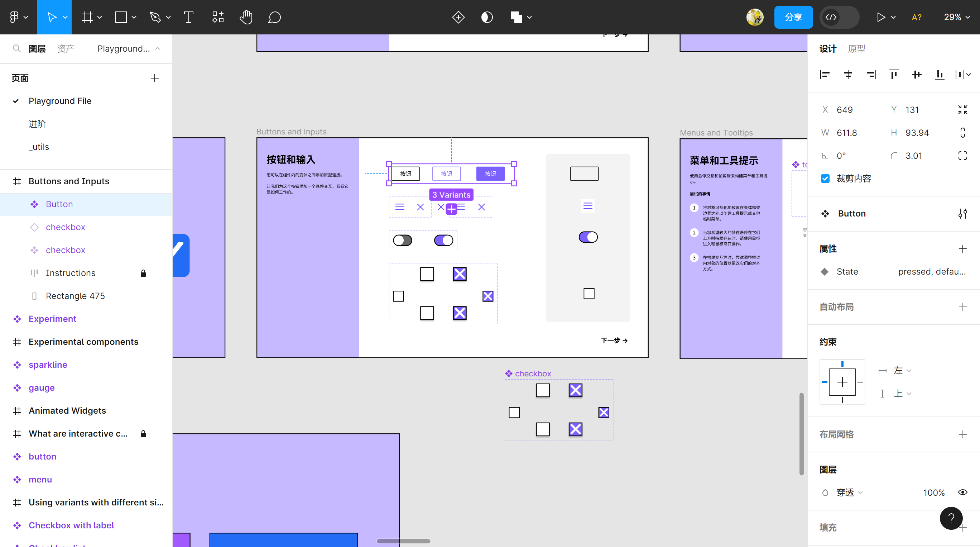The height and width of the screenshot is (547, 980).
Task: Add a new page with plus button
Action: click(154, 78)
